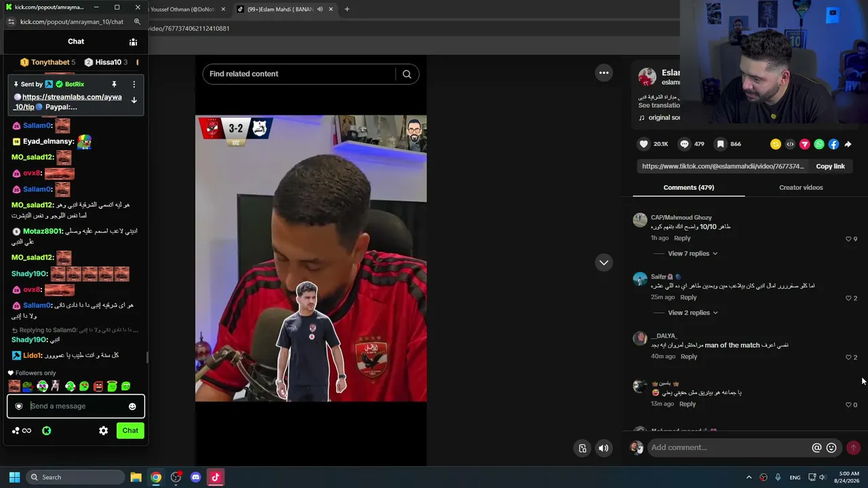Open CAP/Mahmoud Ghozy commenter avatar
Viewport: 868px width, 488px height.
(640, 220)
